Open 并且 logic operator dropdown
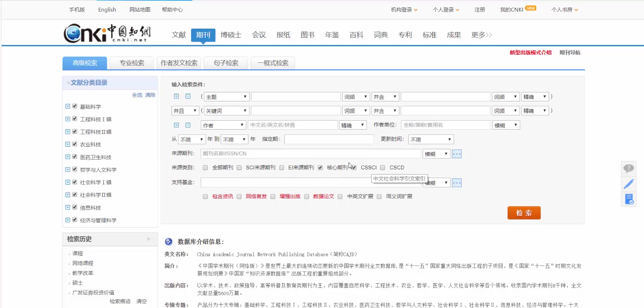 [x=185, y=111]
